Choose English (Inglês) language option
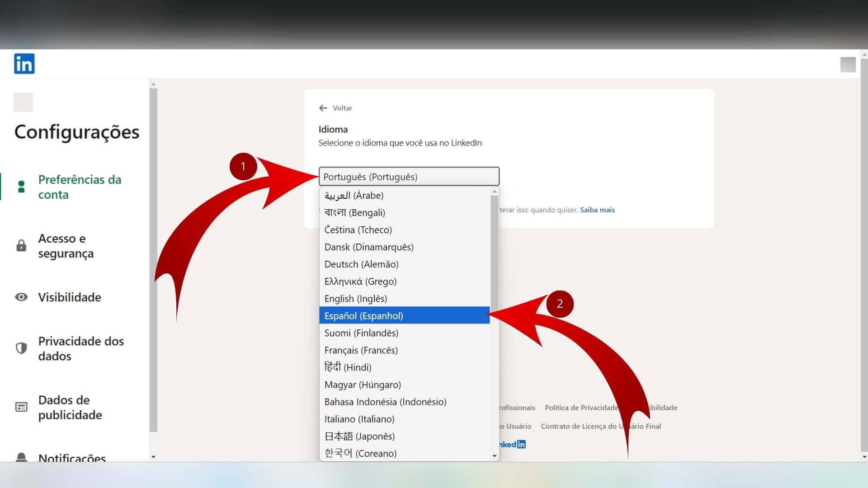 click(405, 298)
